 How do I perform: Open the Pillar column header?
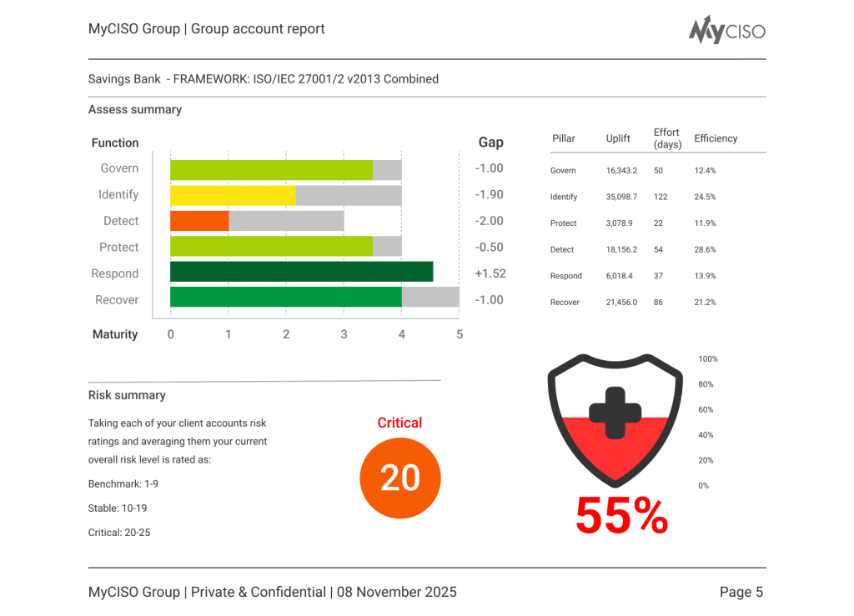point(564,138)
